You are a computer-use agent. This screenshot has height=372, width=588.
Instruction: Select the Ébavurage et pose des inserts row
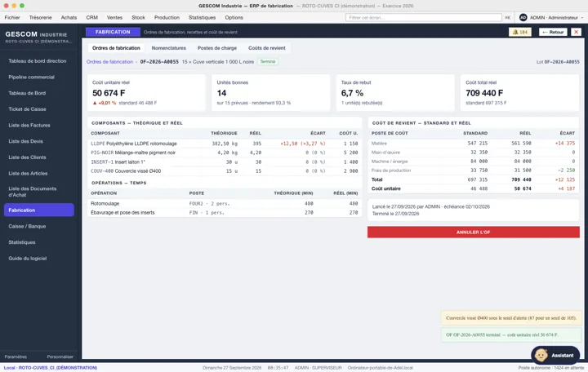click(225, 213)
